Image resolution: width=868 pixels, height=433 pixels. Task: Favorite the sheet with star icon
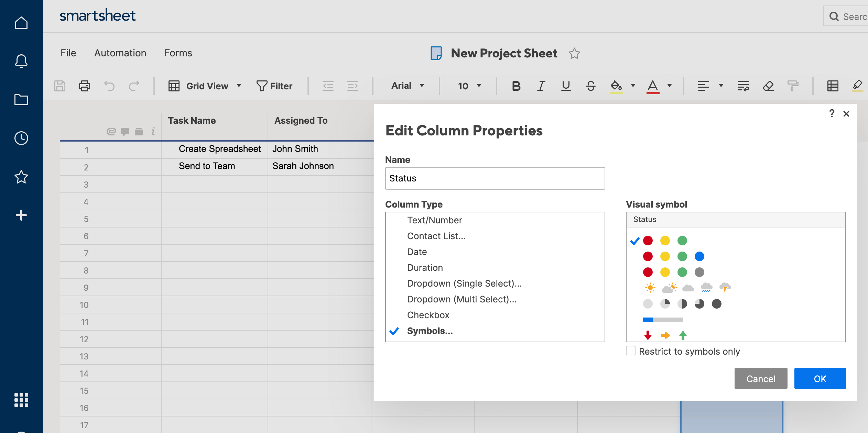[x=574, y=54]
